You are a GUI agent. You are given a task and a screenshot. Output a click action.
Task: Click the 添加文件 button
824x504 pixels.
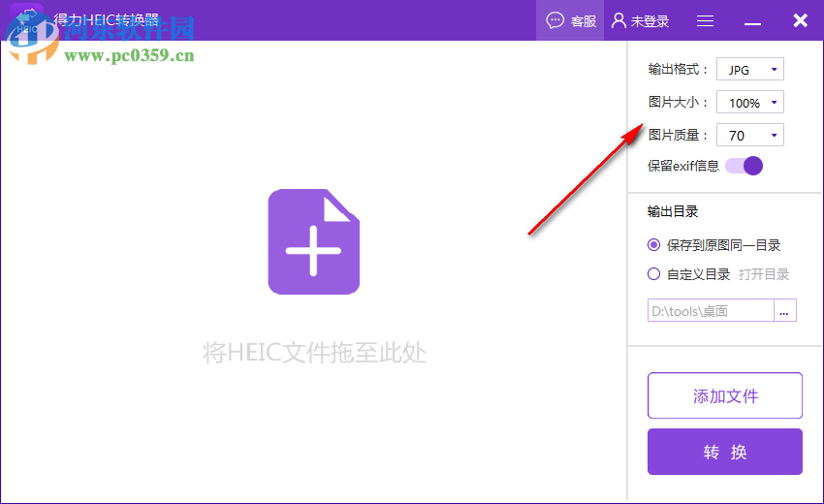(725, 395)
